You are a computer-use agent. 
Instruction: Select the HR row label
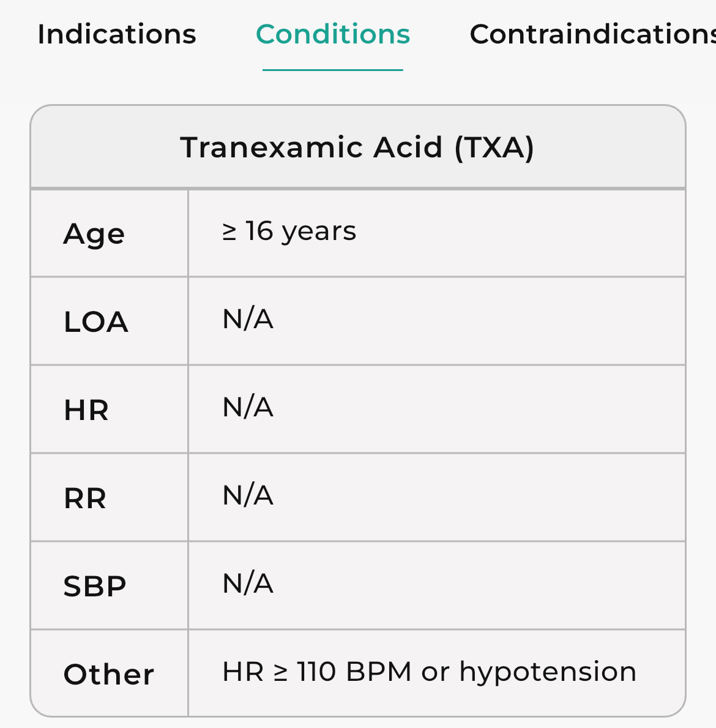(86, 410)
